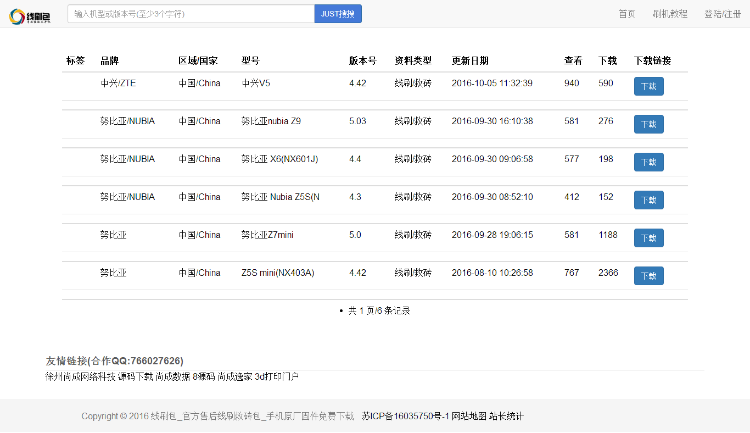Click the 中兴/ZTE brand cell
The height and width of the screenshot is (433, 750).
coord(118,83)
